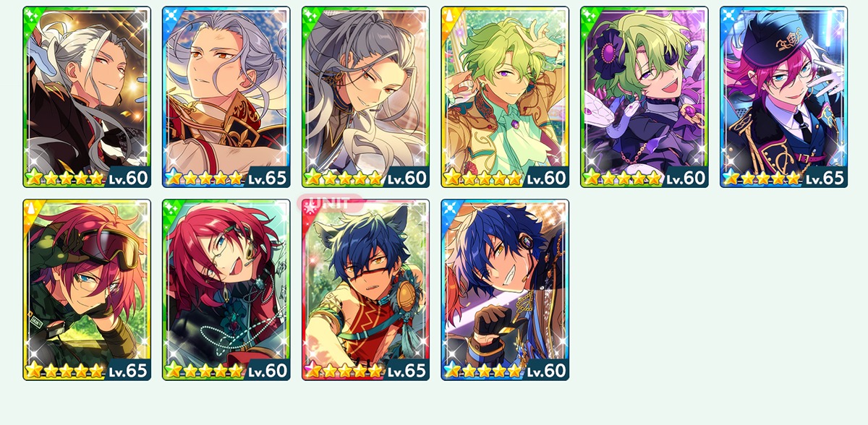Screen dimensions: 868x425
Task: Click the Lv.65 label on the red-and-gold uniform card
Action: click(x=268, y=178)
